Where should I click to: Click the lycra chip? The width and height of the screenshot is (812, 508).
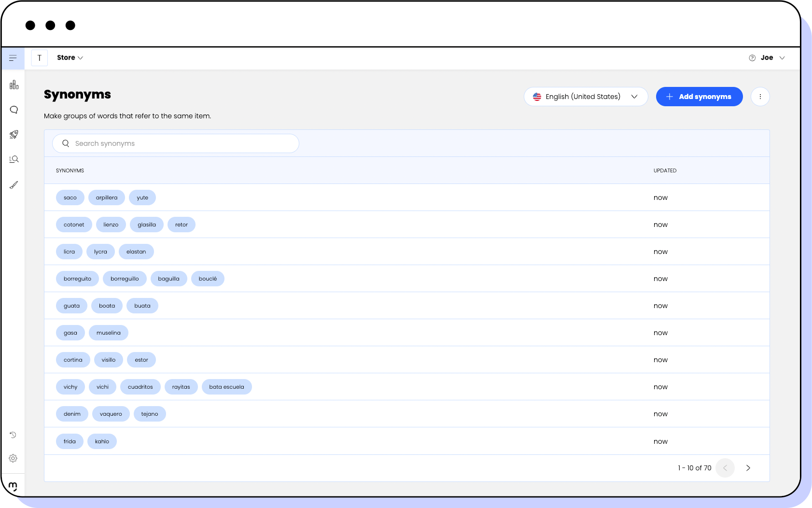100,252
